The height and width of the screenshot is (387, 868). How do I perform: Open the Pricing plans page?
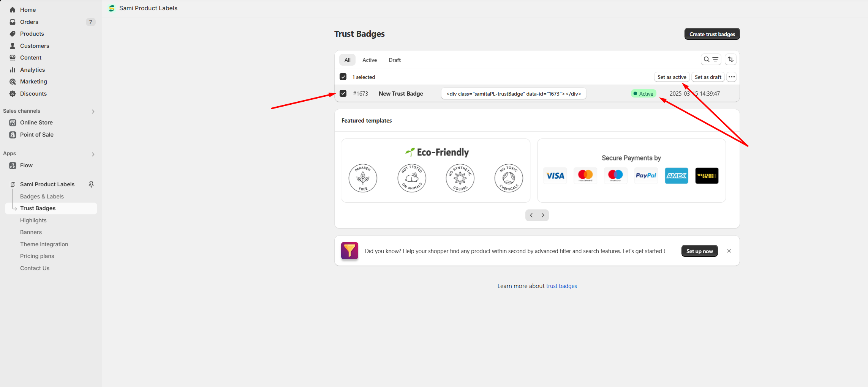tap(37, 256)
